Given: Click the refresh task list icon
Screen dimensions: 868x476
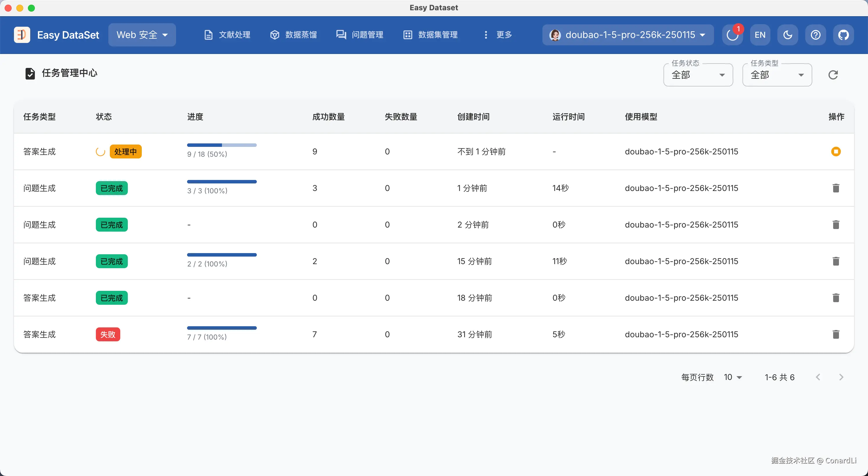Looking at the screenshot, I should (833, 75).
